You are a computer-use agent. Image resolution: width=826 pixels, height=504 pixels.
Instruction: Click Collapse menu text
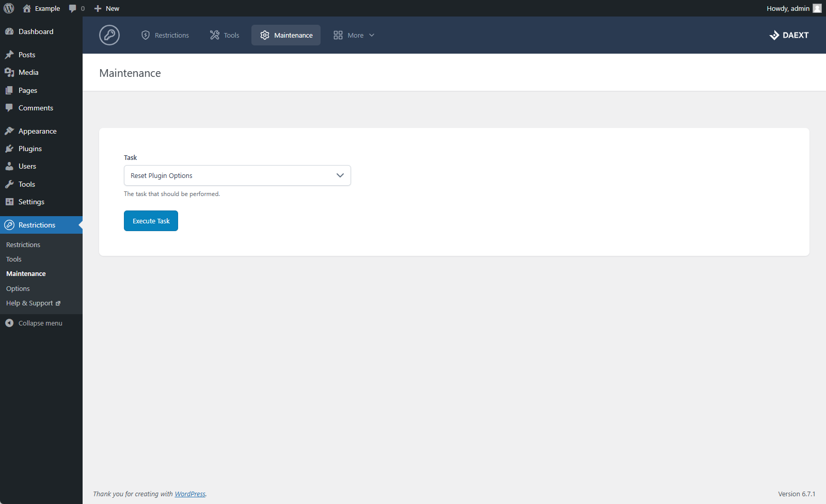(40, 323)
